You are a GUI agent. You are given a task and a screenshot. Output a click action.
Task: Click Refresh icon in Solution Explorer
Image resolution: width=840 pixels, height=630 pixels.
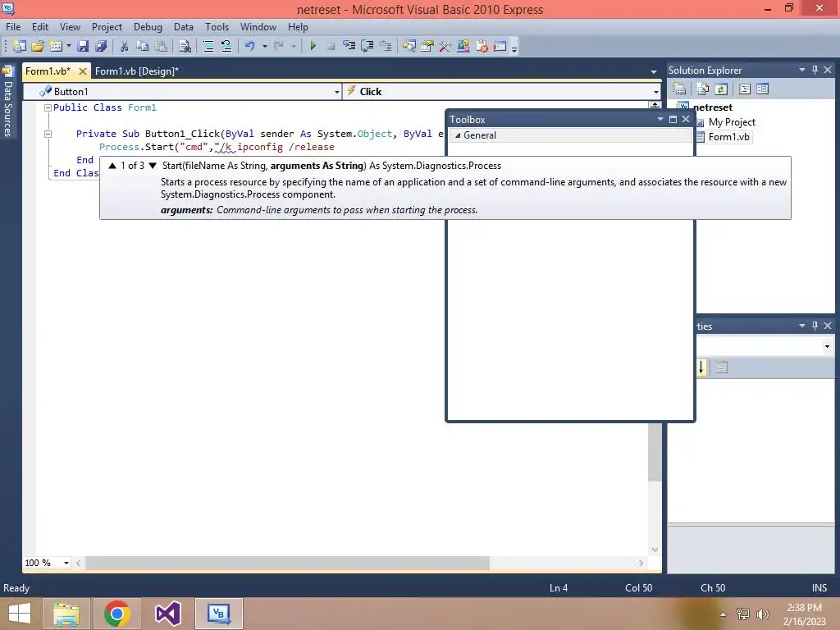pyautogui.click(x=721, y=89)
